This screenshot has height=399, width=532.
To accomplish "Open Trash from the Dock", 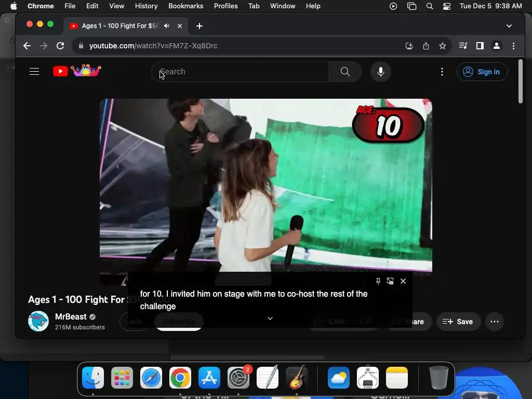I will click(438, 378).
